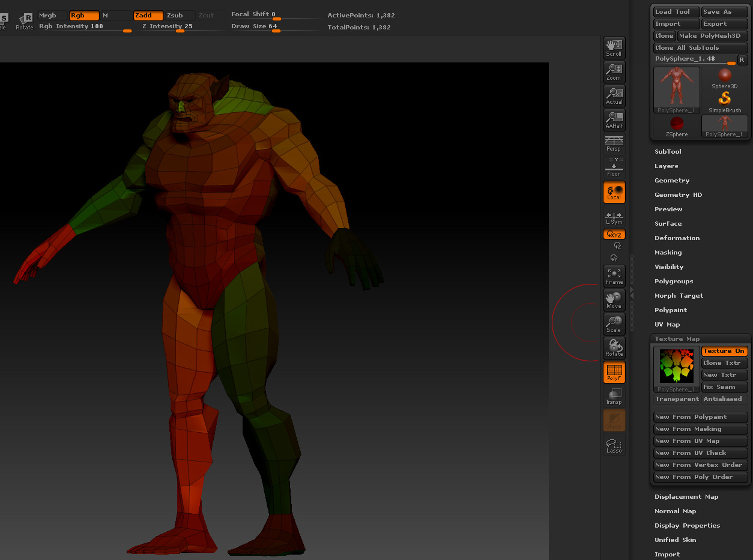The image size is (753, 560).
Task: Select the Scale icon below Move
Action: coord(614,324)
